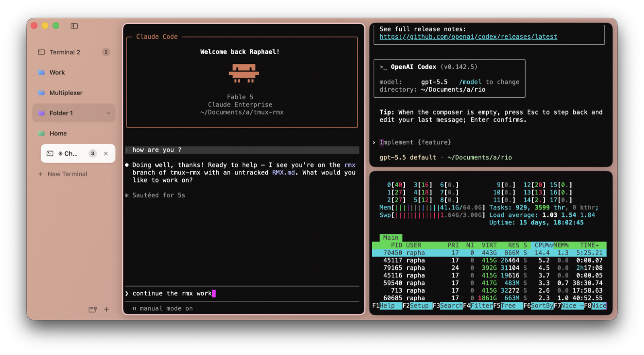Sort htop by MEM% column header
This screenshot has height=355, width=644.
click(561, 245)
